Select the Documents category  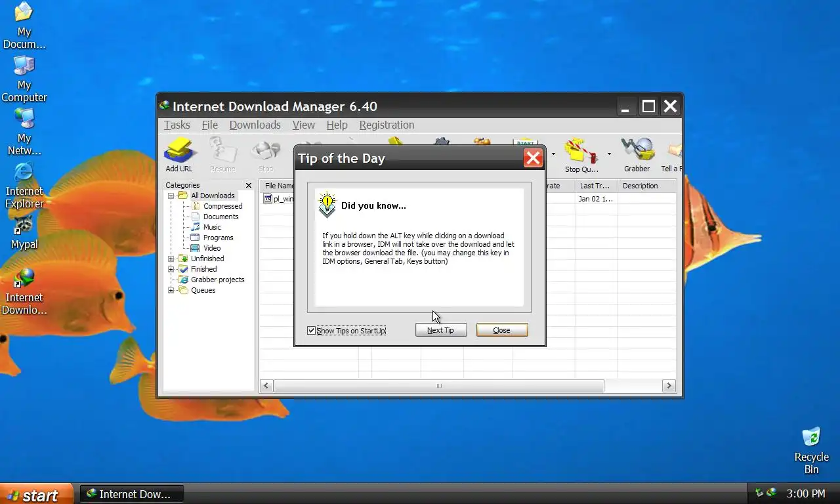(x=220, y=217)
